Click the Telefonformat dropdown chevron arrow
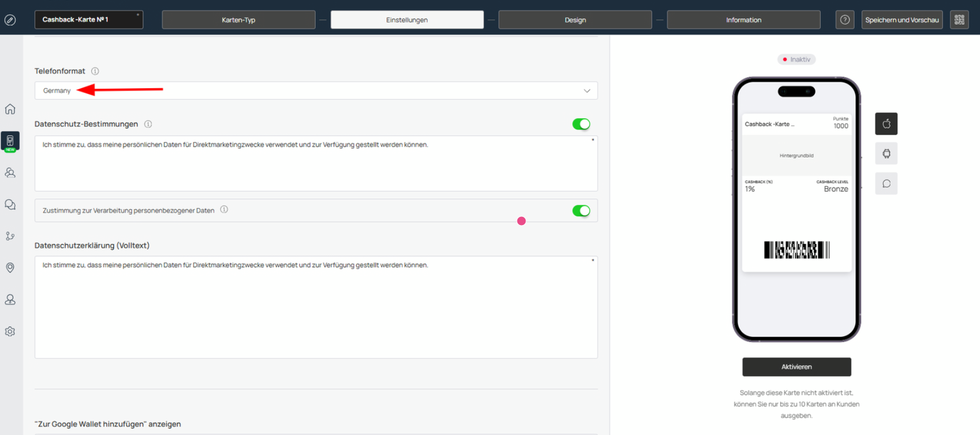Image resolution: width=980 pixels, height=435 pixels. 587,91
